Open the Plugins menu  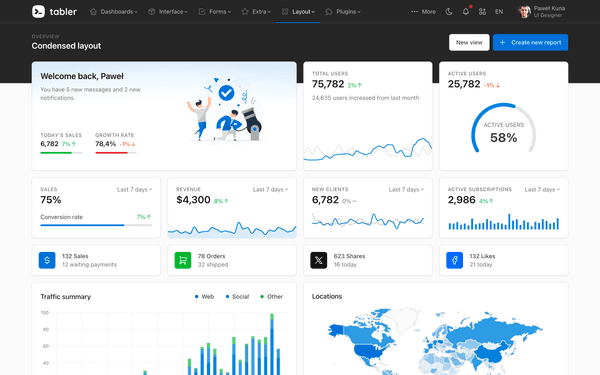pos(343,12)
